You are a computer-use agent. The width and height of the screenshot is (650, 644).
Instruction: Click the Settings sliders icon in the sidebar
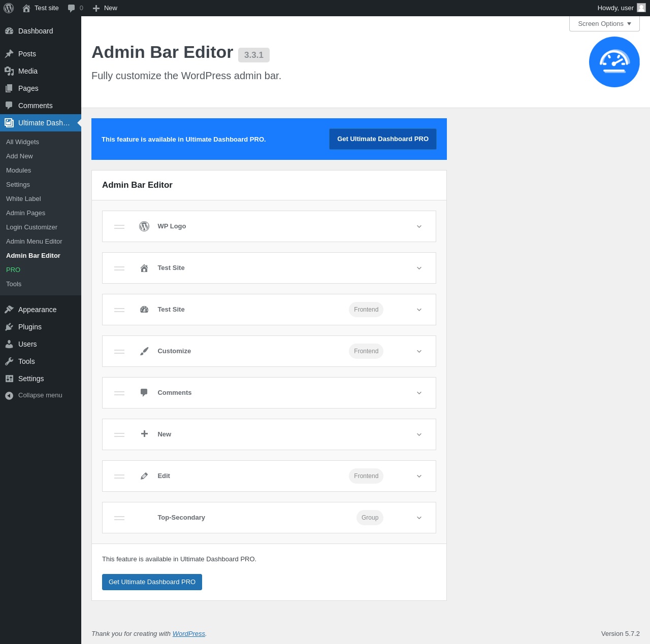pyautogui.click(x=9, y=379)
